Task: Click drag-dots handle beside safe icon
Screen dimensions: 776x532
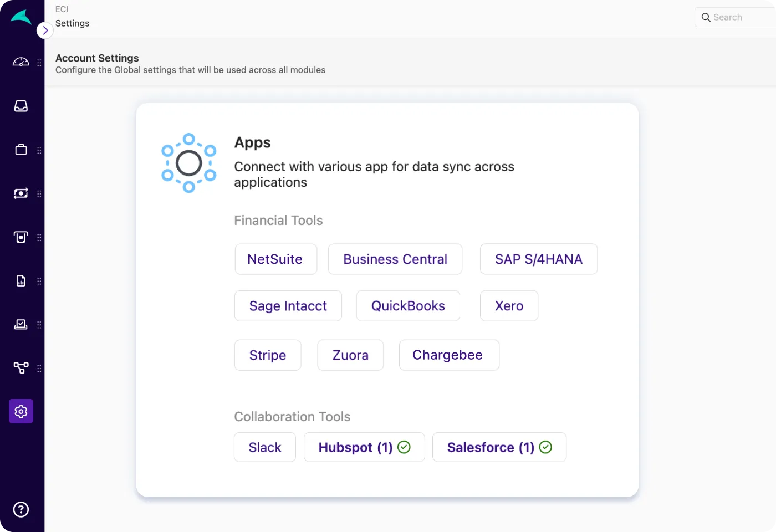Action: tap(39, 238)
